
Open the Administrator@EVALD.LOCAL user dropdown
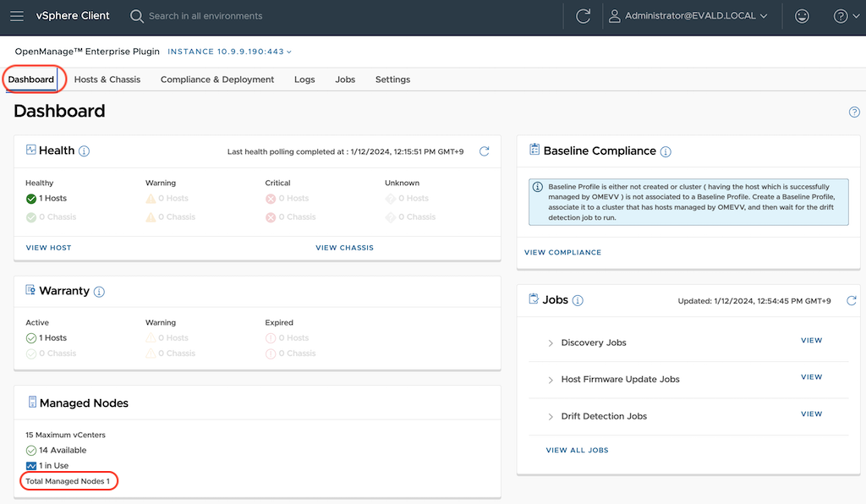696,16
